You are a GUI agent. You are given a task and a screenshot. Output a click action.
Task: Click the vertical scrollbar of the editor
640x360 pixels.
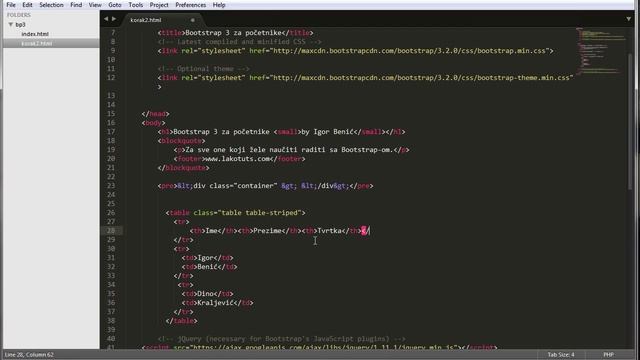click(x=630, y=122)
